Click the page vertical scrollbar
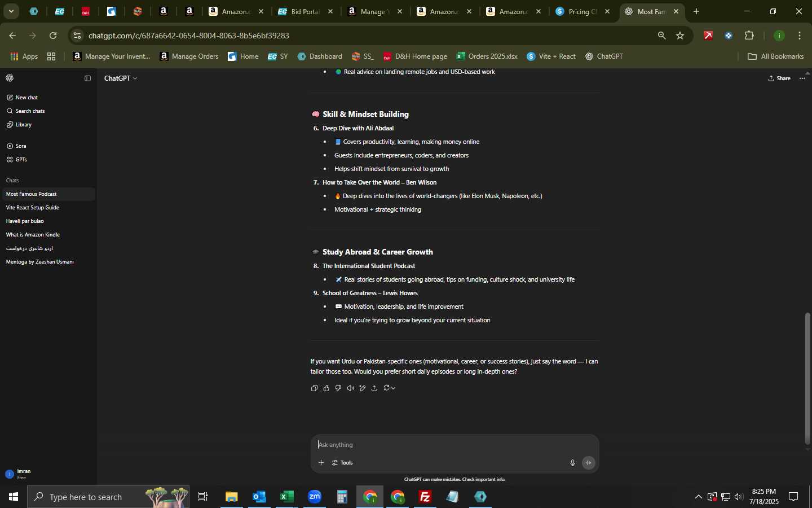 pos(807,378)
